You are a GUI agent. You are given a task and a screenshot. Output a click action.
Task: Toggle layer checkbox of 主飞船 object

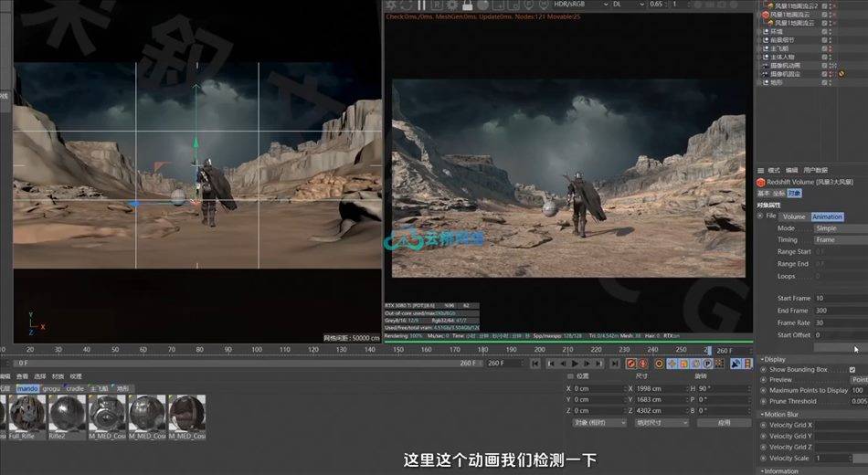point(824,48)
